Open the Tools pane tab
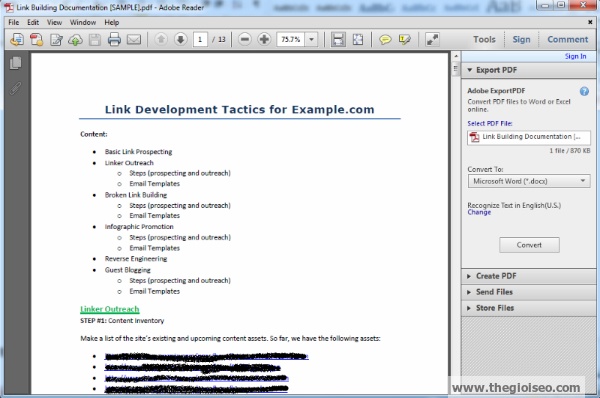 pyautogui.click(x=484, y=39)
